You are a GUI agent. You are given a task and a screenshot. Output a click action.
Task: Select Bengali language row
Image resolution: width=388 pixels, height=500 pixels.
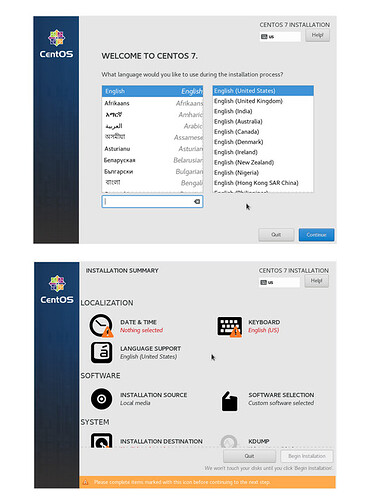152,183
